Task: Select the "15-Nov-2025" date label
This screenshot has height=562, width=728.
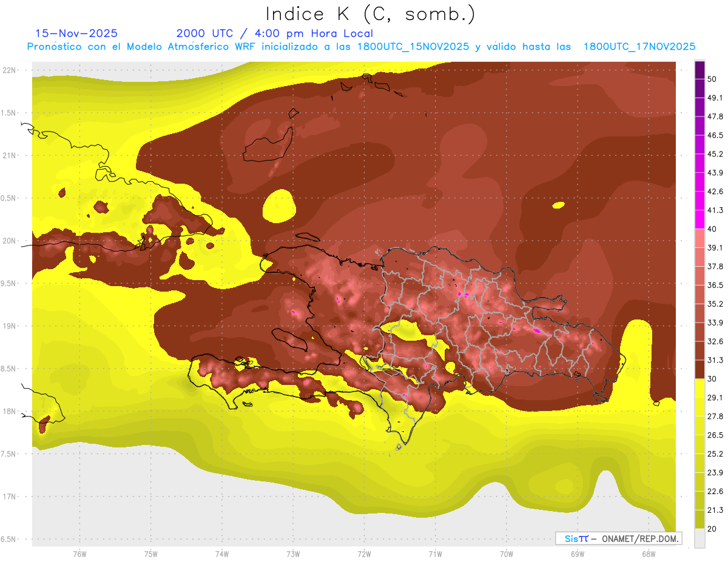Action: click(76, 34)
